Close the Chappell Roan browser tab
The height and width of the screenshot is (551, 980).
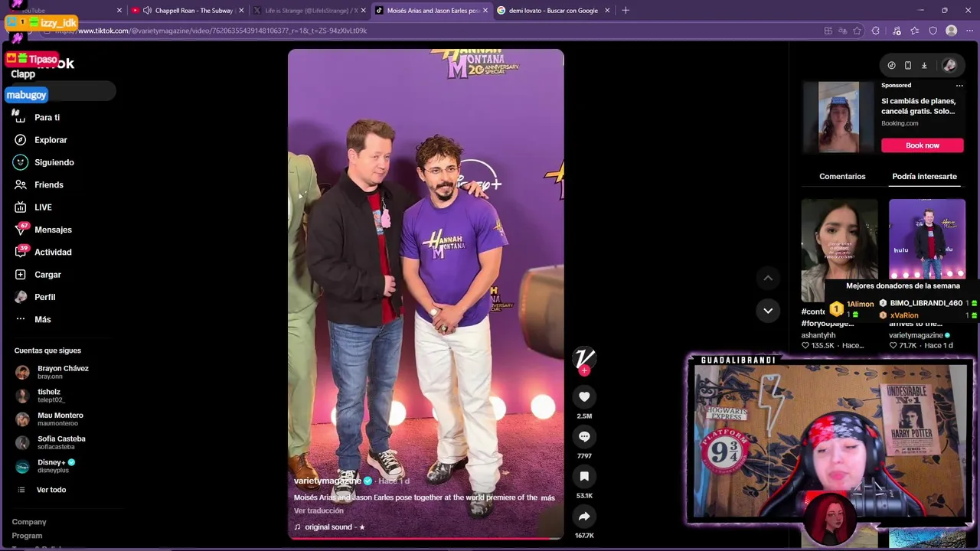click(241, 11)
